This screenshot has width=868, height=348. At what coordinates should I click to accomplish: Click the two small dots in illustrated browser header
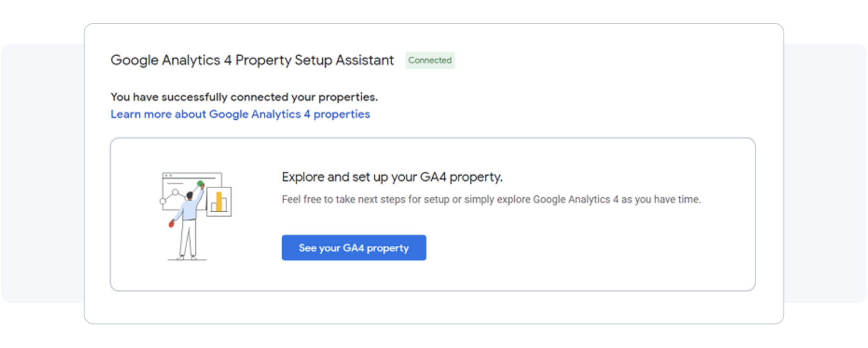(168, 175)
